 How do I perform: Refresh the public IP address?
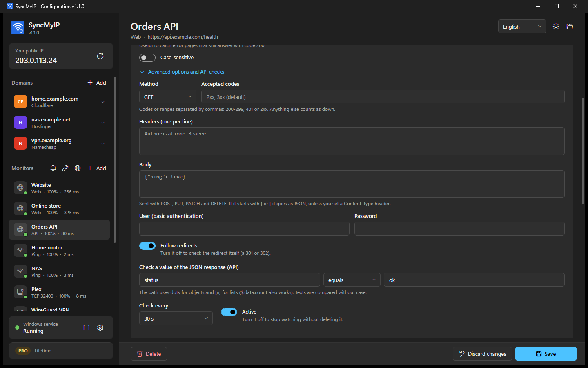pos(100,56)
